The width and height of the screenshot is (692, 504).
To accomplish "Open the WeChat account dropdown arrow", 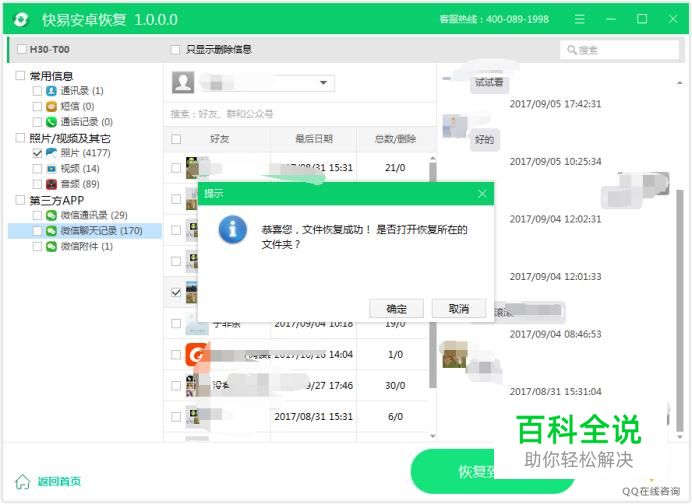I will click(x=323, y=83).
